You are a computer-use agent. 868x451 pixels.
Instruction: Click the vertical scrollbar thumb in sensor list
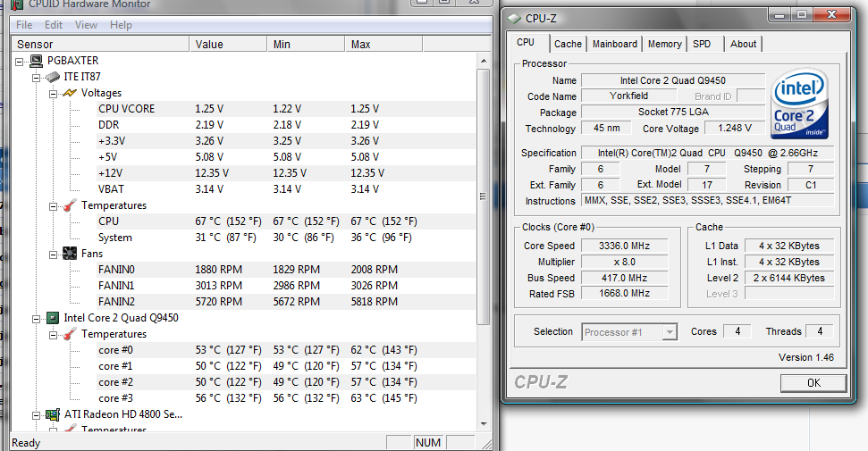click(x=484, y=196)
